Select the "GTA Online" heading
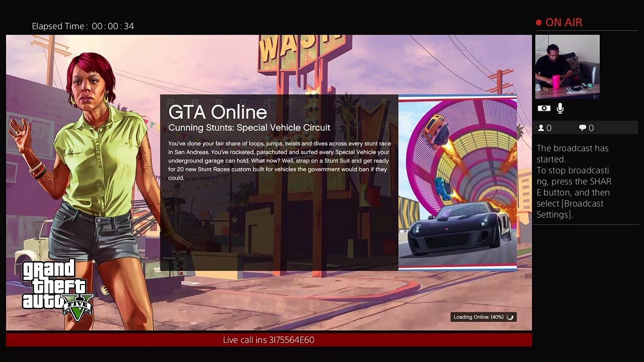This screenshot has width=644, height=362. point(217,112)
